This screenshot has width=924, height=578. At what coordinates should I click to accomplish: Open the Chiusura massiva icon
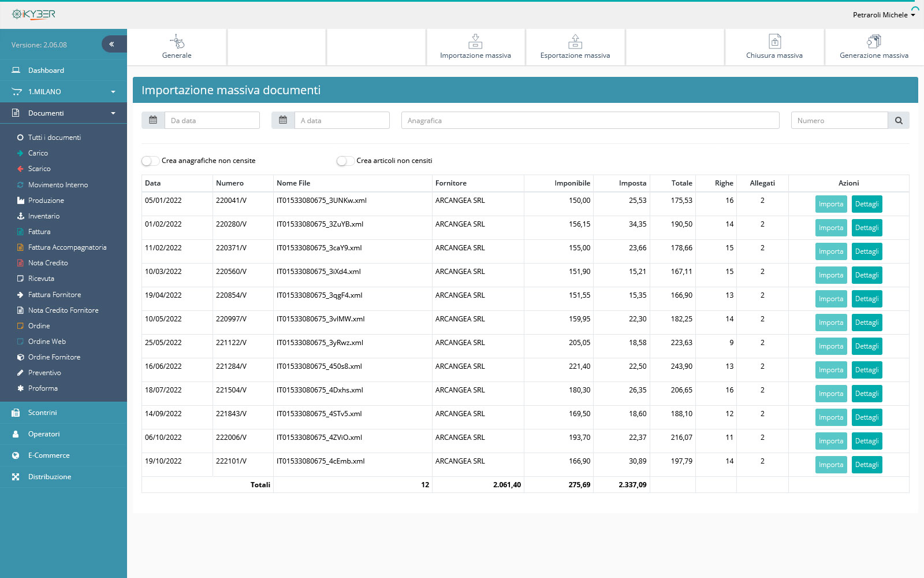774,42
